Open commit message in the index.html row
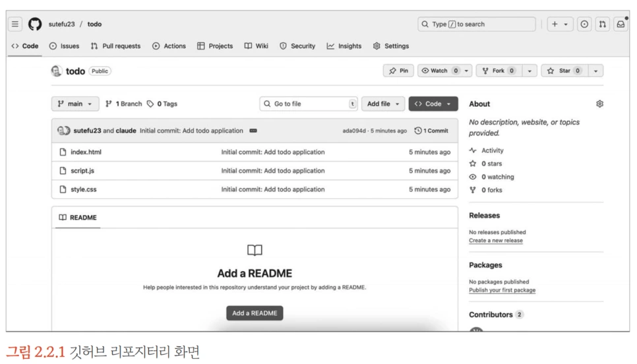 pyautogui.click(x=273, y=152)
